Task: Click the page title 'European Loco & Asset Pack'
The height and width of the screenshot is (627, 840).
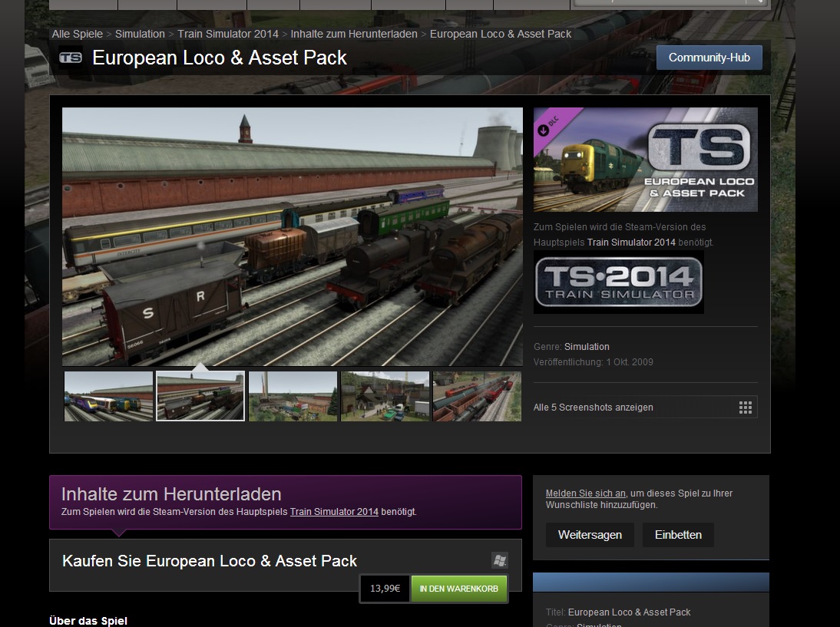Action: (220, 58)
